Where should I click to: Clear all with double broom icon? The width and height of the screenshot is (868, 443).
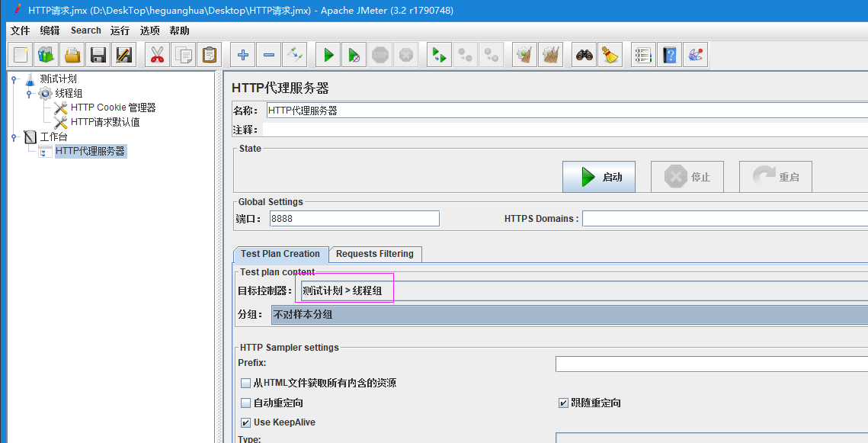[551, 55]
